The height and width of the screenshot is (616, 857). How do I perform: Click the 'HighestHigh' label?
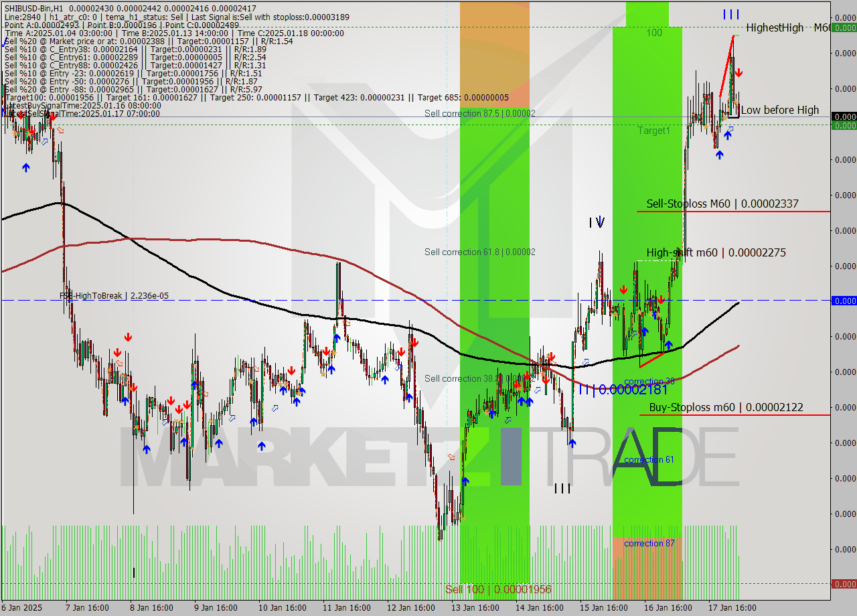775,27
